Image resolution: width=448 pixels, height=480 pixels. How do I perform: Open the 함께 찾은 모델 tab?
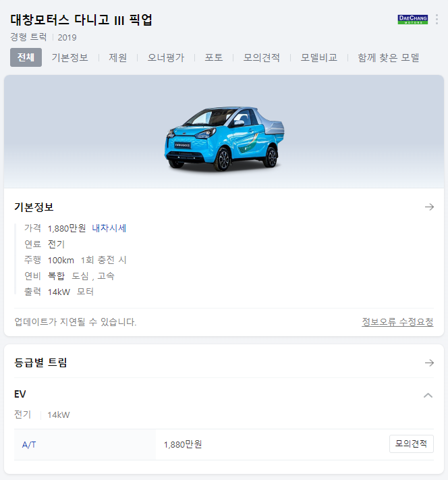point(389,57)
